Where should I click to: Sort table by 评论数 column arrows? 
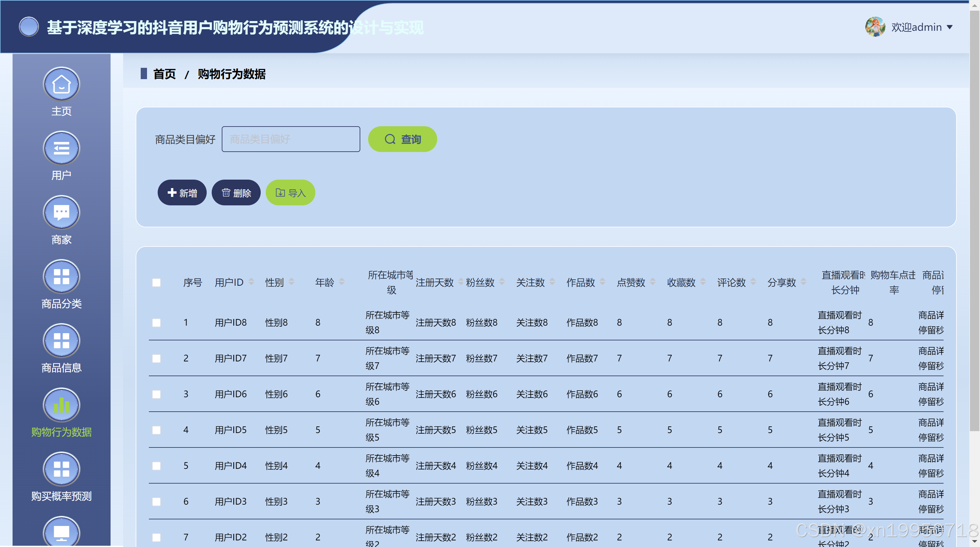point(753,281)
